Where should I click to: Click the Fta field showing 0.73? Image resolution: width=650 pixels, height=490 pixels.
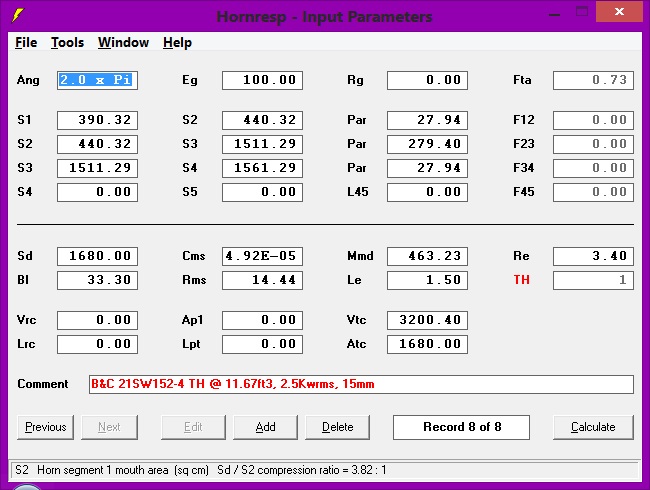(x=593, y=80)
